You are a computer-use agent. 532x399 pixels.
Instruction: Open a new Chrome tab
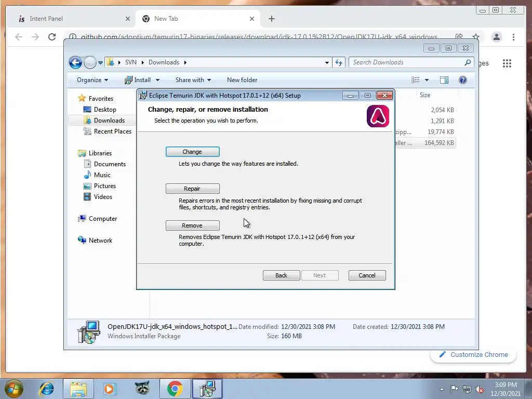pos(271,19)
